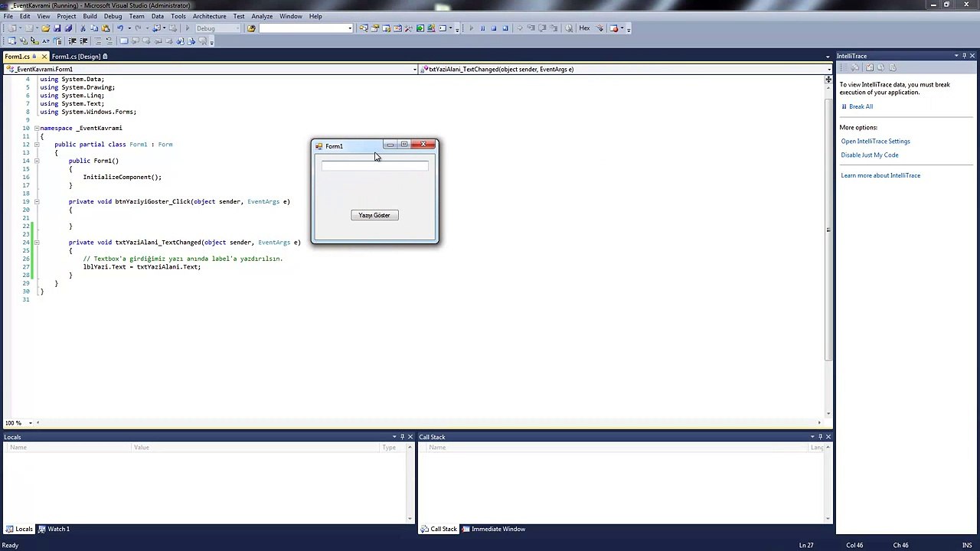Viewport: 980px width, 551px height.
Task: Select the Locals bottom tab
Action: pyautogui.click(x=19, y=529)
